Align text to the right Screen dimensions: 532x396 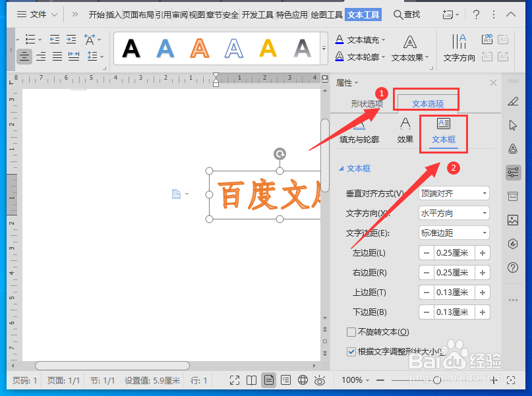point(41,56)
